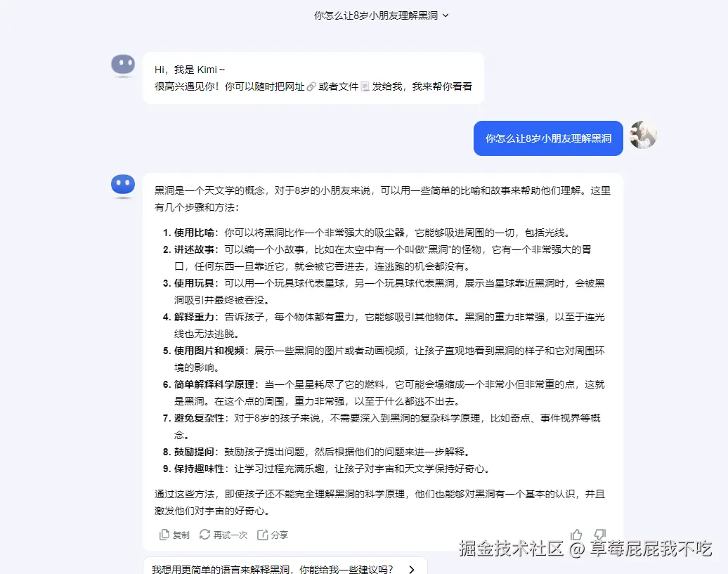The height and width of the screenshot is (574, 728).
Task: Click the blue Kimi avatar beside the answer
Action: (123, 185)
